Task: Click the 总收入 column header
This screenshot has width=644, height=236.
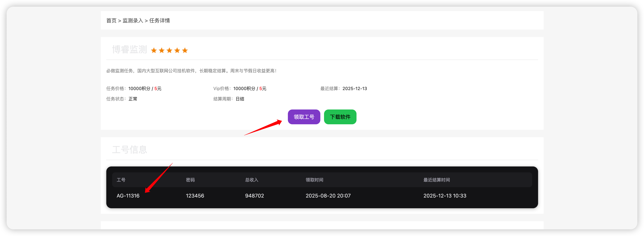Action: pos(252,180)
